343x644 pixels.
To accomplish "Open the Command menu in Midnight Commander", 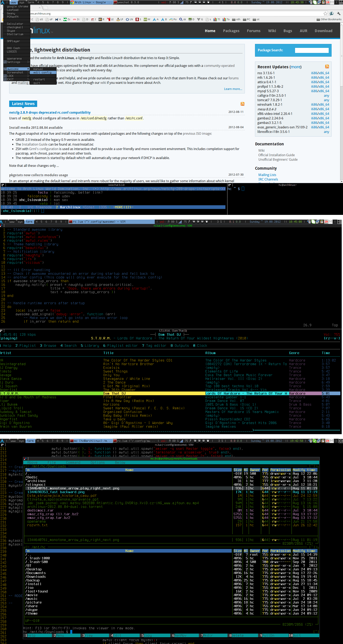I will coord(73,462).
